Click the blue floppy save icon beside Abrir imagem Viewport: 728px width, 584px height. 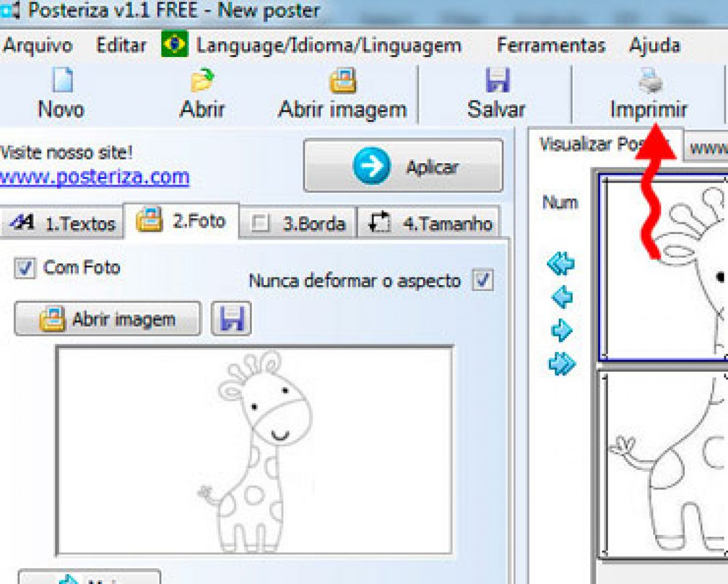pos(231,319)
